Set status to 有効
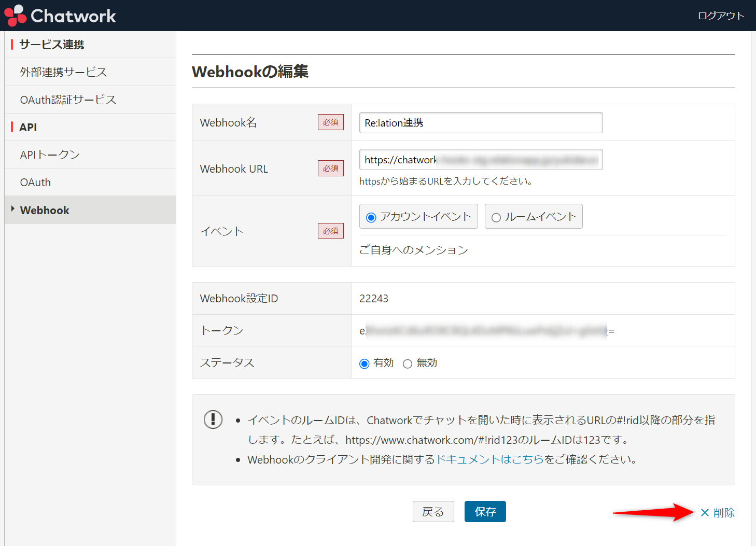 point(364,363)
